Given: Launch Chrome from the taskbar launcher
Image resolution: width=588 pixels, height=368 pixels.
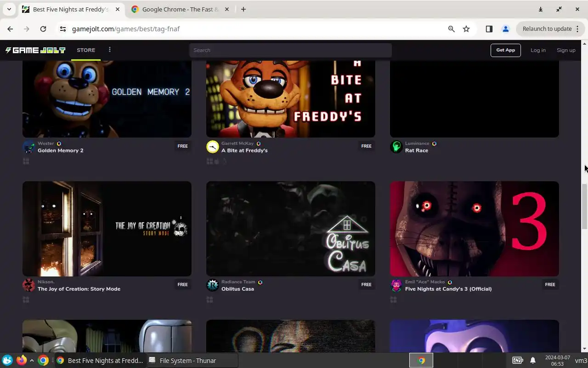Looking at the screenshot, I should tap(43, 361).
